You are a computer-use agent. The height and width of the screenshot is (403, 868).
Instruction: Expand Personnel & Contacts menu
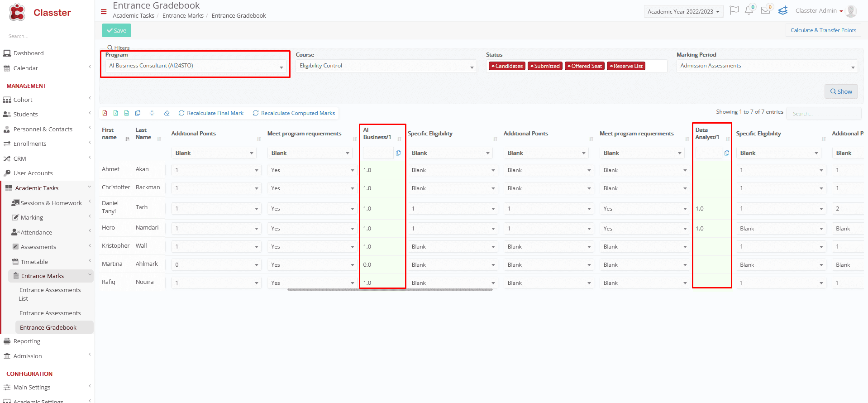(47, 129)
